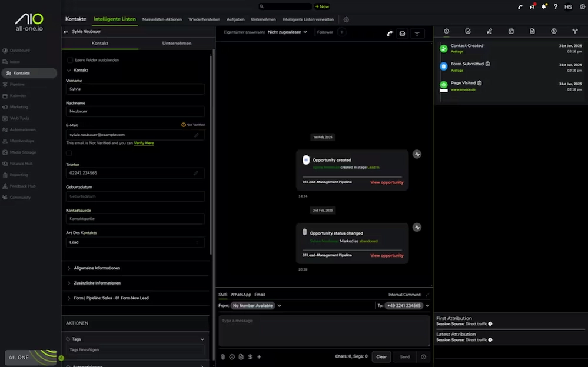The width and height of the screenshot is (588, 367).
Task: Switch to the Unternehmen tab
Action: (x=177, y=43)
